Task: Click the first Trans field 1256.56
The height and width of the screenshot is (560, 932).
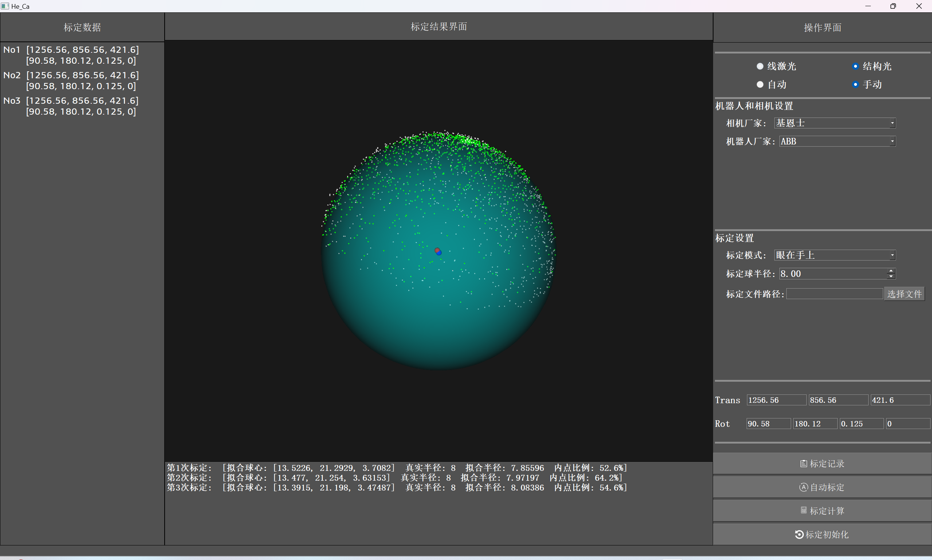Action: [776, 400]
